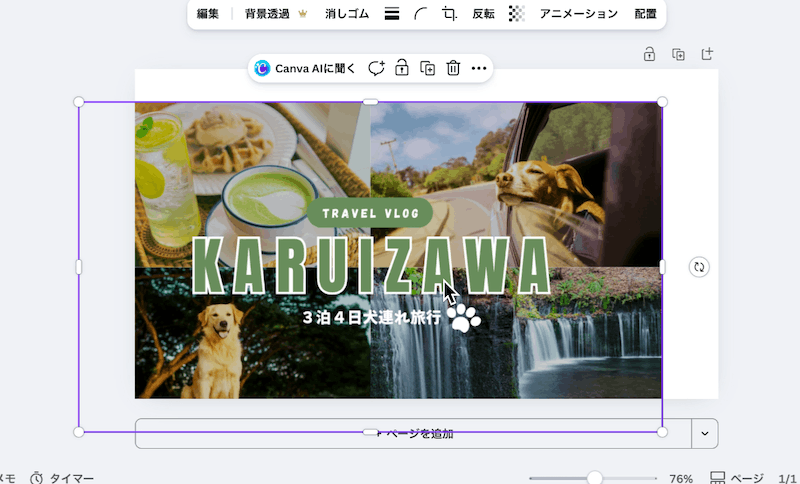Open more options three-dot menu
The width and height of the screenshot is (800, 484).
(479, 68)
